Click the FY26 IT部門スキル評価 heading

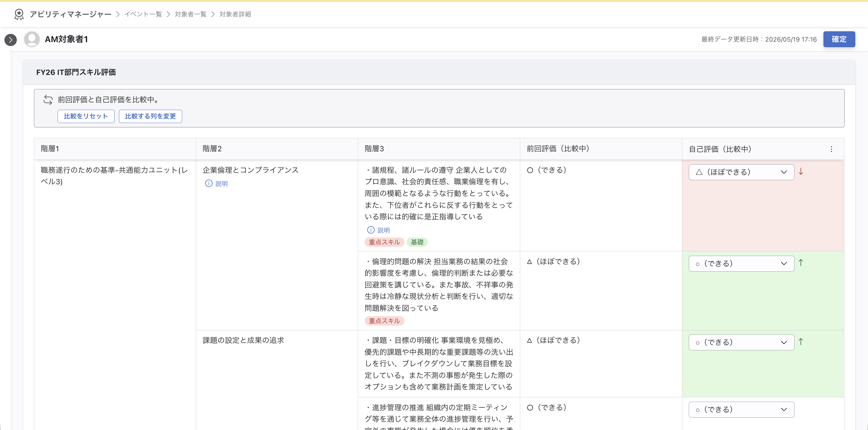76,72
